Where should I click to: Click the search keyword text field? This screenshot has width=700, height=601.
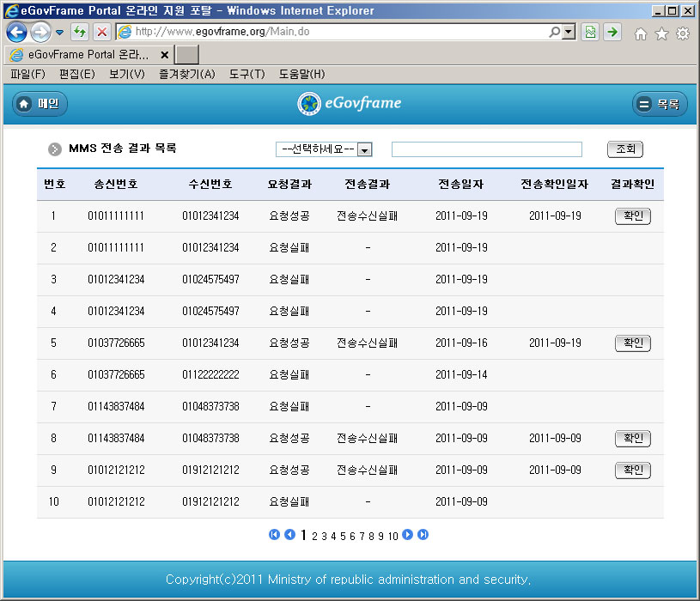click(486, 149)
